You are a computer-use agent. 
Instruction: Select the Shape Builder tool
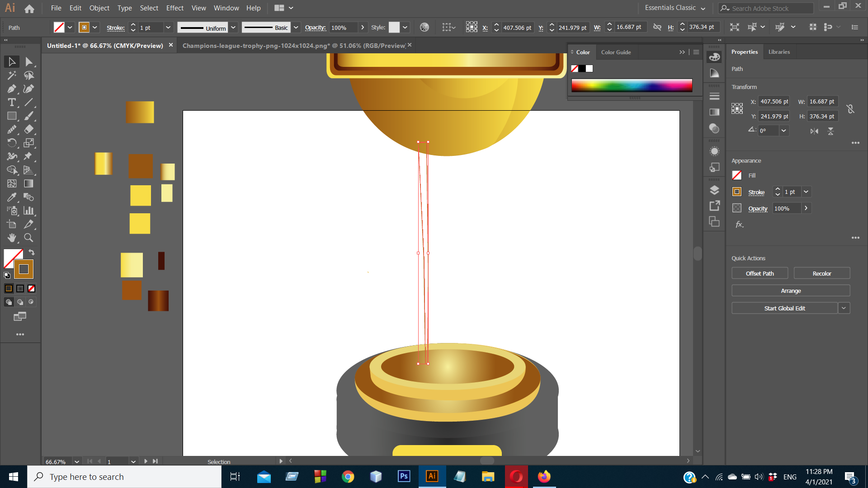point(12,170)
